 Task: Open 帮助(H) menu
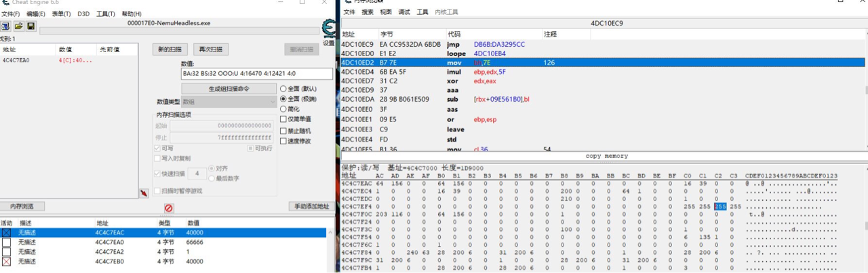[x=132, y=14]
